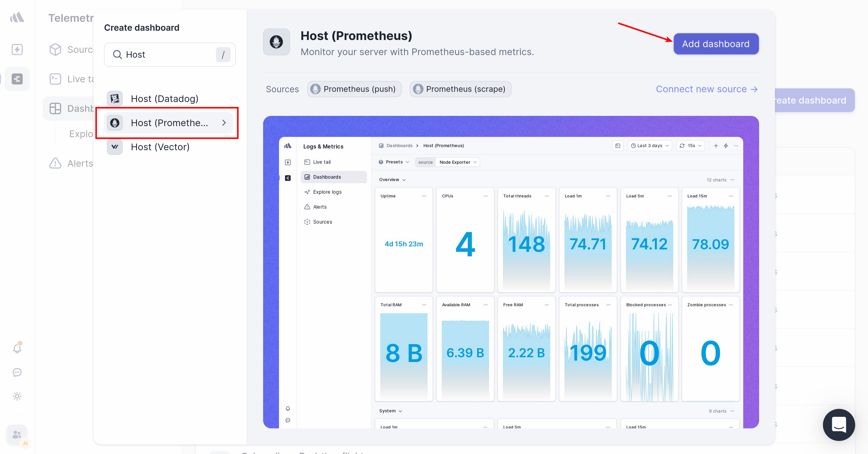The image size is (868, 454).
Task: Open Explore logs in preview sidebar
Action: point(334,192)
